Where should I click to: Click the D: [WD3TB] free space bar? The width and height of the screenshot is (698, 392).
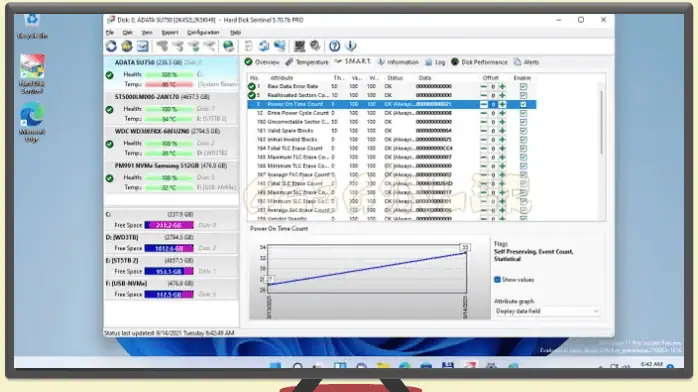click(x=169, y=248)
